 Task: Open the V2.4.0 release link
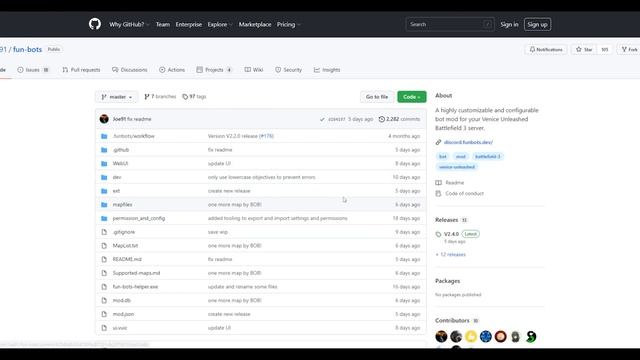point(451,234)
